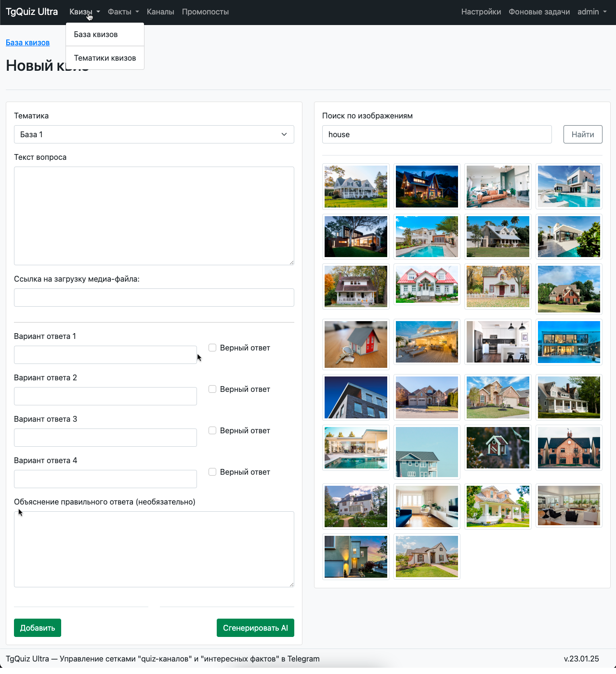616x674 pixels.
Task: Focus the Вариант ответа 4 field
Action: pos(105,479)
